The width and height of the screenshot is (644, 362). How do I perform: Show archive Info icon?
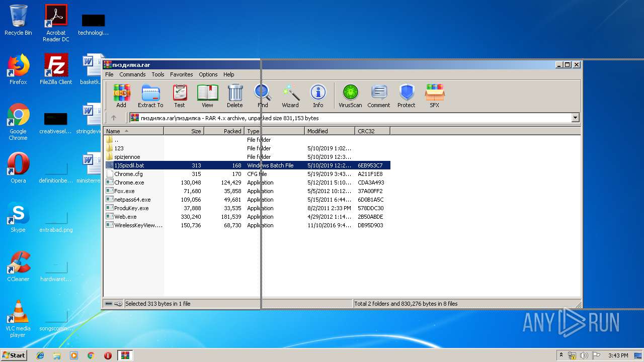pos(318,96)
